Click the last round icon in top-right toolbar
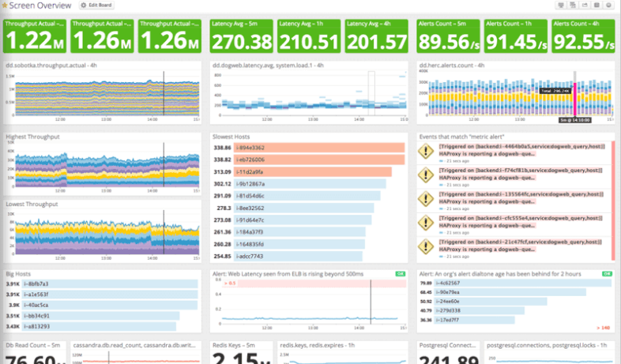The width and height of the screenshot is (621, 364). click(x=609, y=6)
